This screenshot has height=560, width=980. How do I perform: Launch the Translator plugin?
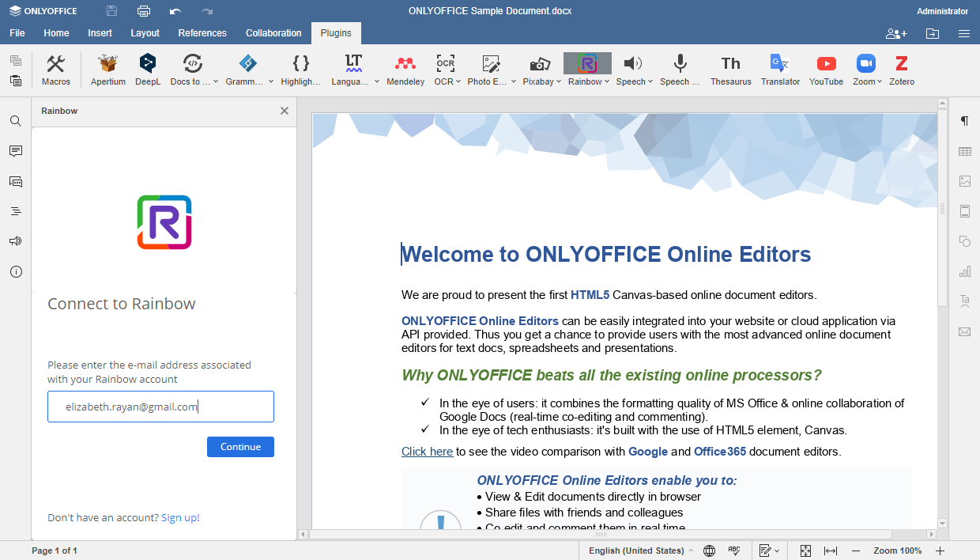click(x=780, y=70)
